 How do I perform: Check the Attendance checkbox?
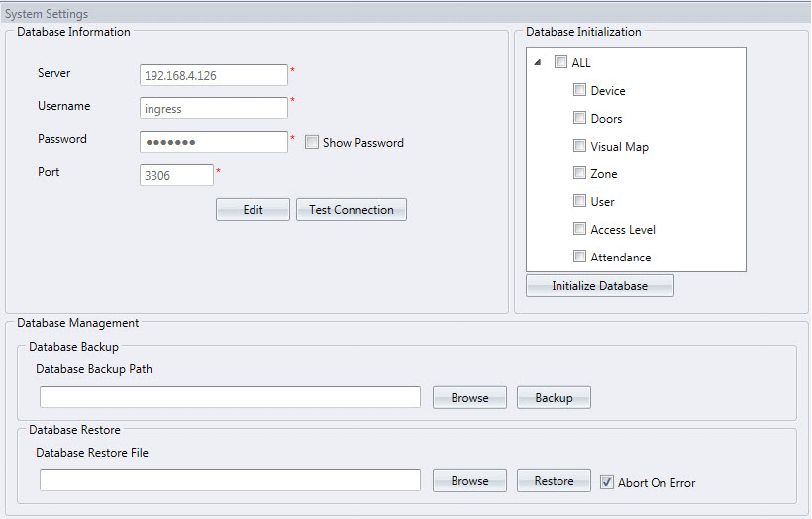pyautogui.click(x=580, y=258)
